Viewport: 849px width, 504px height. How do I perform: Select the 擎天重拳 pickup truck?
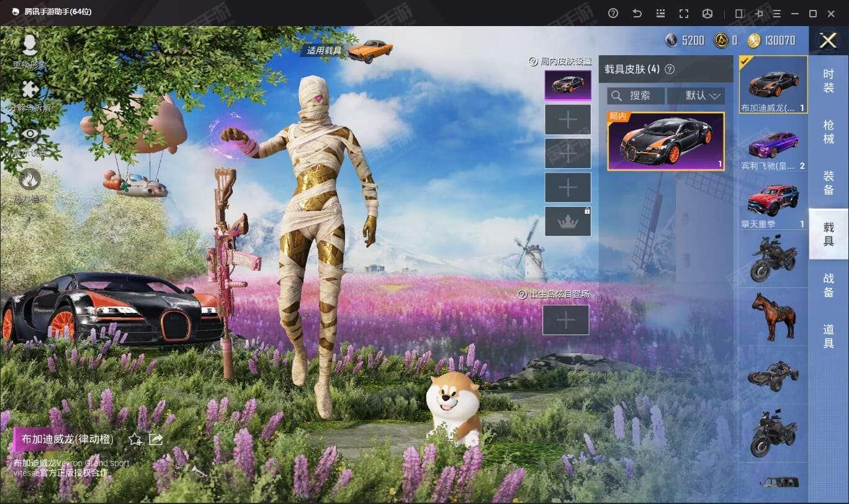pyautogui.click(x=773, y=201)
